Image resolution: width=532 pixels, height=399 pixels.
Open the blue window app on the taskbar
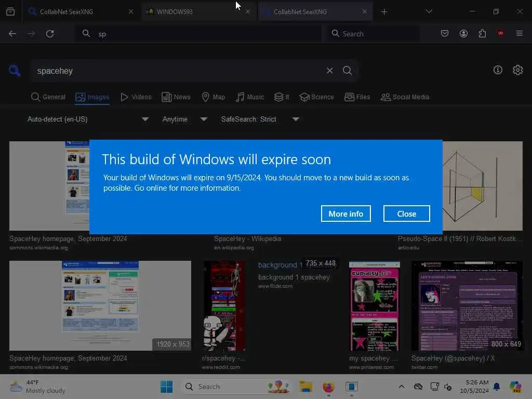click(x=352, y=387)
